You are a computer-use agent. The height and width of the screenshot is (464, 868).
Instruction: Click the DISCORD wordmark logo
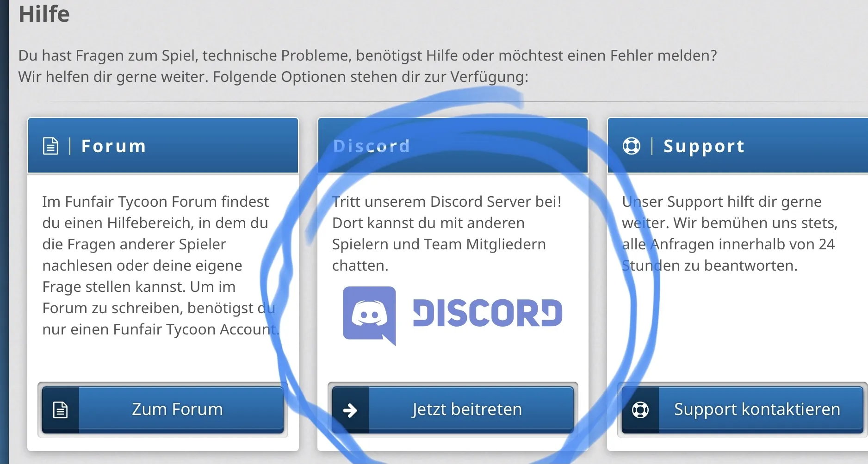click(487, 313)
